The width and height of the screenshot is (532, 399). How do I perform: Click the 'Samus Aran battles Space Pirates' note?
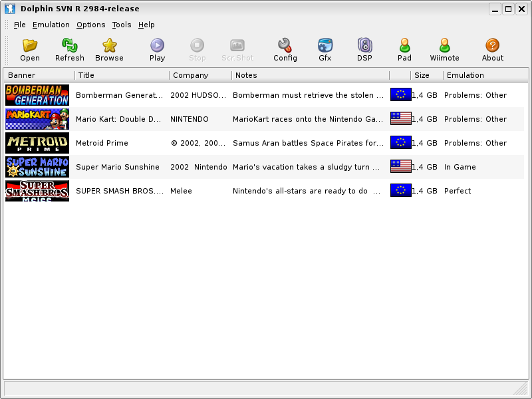(x=309, y=143)
